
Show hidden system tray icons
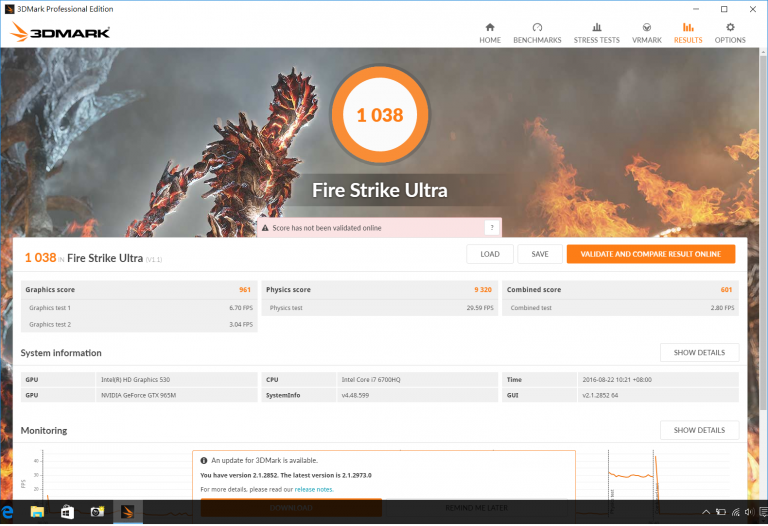(706, 512)
